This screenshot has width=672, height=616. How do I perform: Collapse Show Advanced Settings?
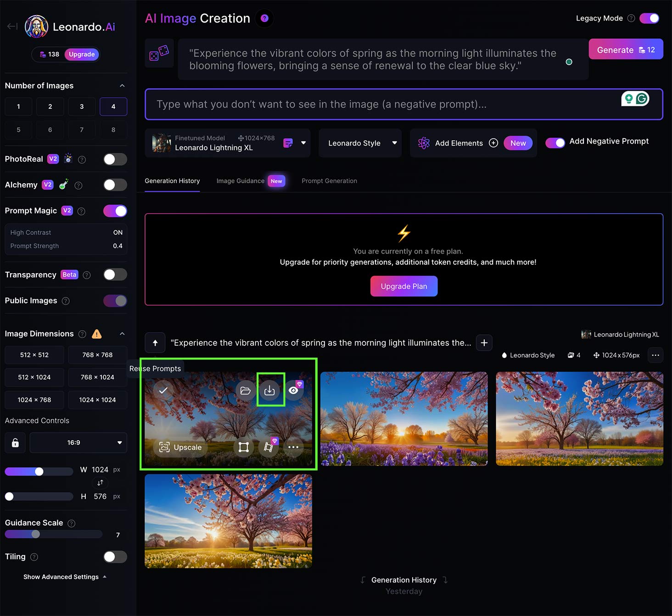[x=65, y=577]
